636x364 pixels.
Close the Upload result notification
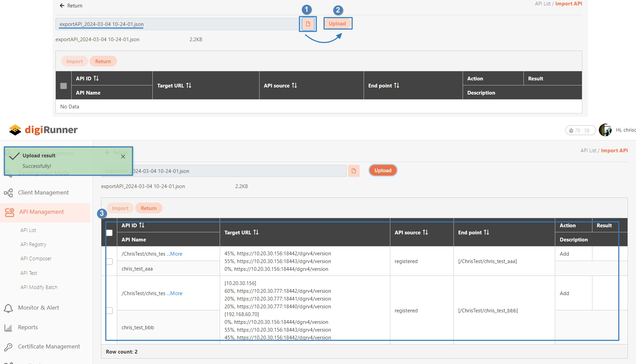[x=123, y=156]
